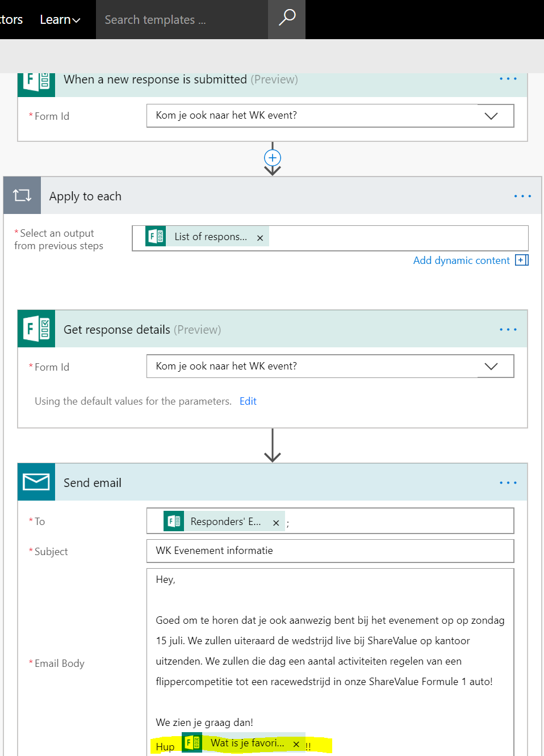Click the Send email title
The height and width of the screenshot is (756, 544).
pyautogui.click(x=93, y=483)
